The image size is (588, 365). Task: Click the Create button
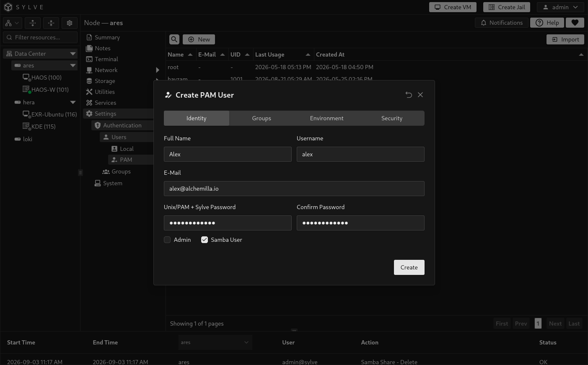point(409,267)
